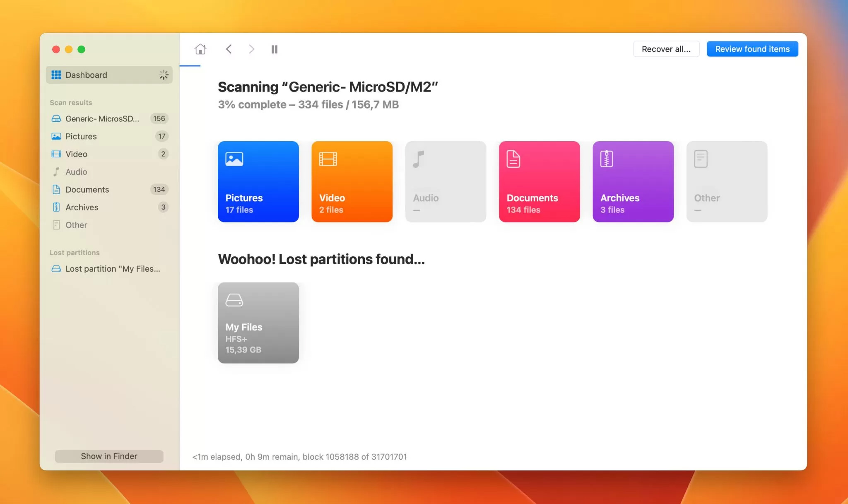Open the Video category tile

coord(352,182)
